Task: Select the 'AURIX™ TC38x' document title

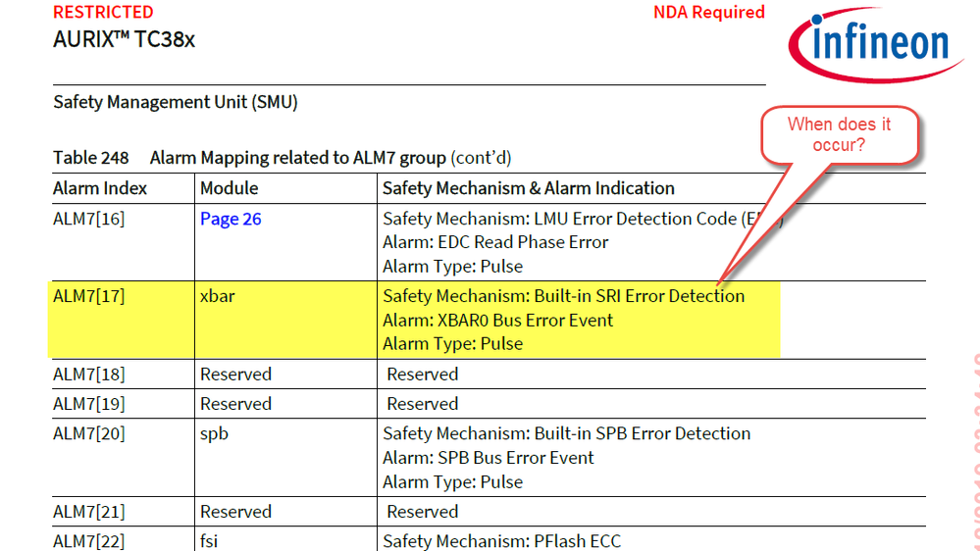Action: [124, 39]
